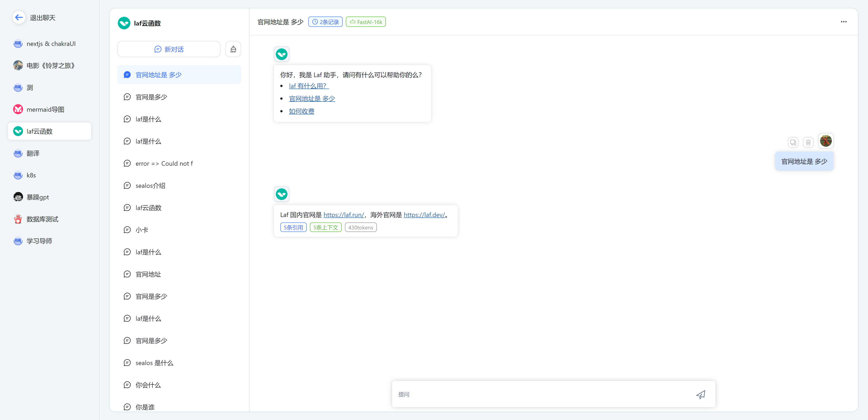The height and width of the screenshot is (420, 868).
Task: Open the sealos介绍 conversation from history
Action: 150,185
